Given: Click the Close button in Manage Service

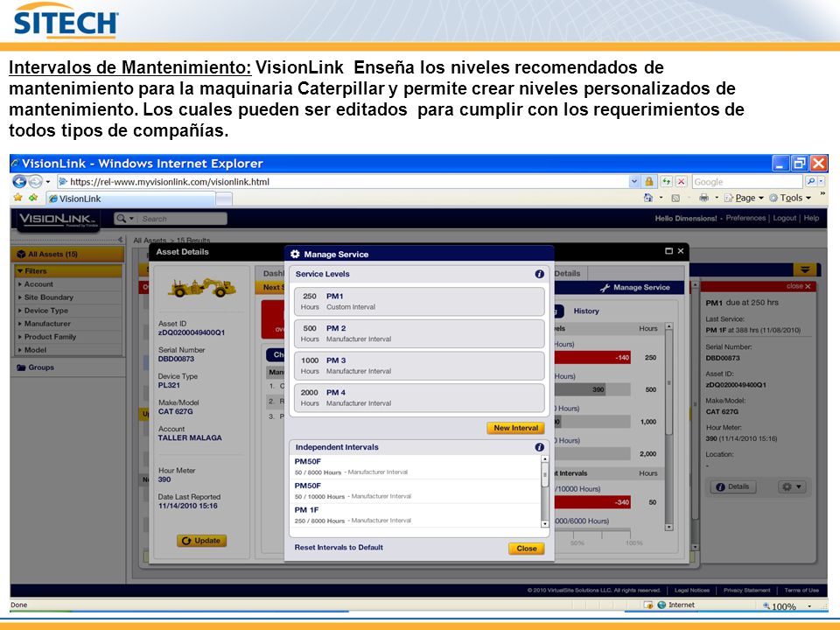Looking at the screenshot, I should coord(526,549).
